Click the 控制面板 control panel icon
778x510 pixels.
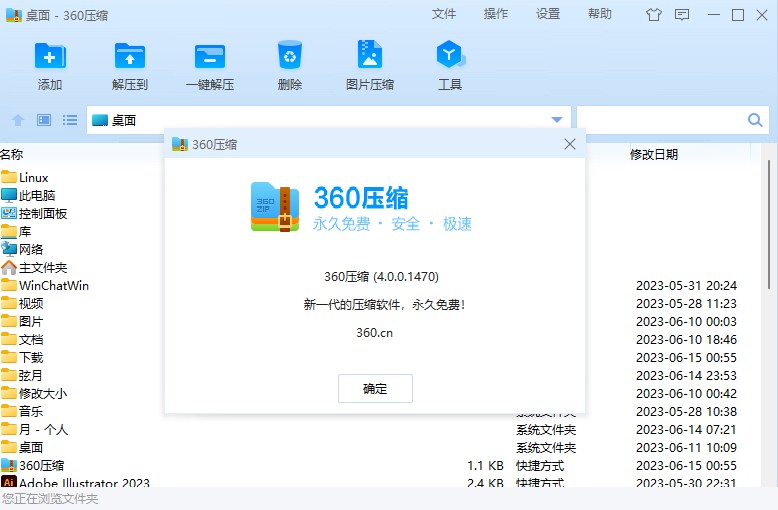(x=9, y=213)
